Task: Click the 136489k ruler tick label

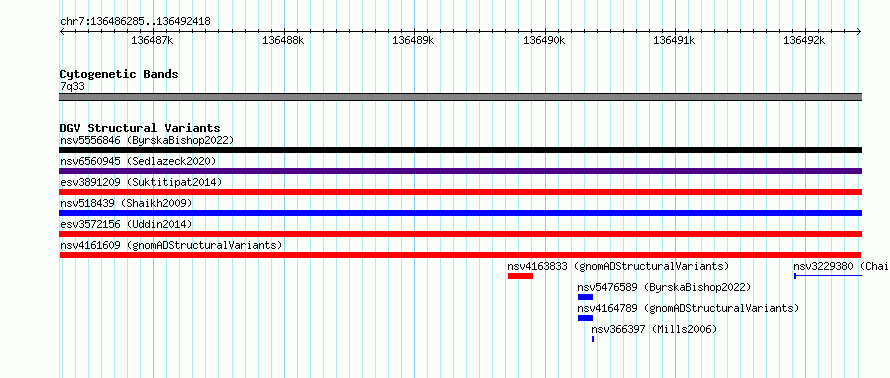Action: click(413, 40)
